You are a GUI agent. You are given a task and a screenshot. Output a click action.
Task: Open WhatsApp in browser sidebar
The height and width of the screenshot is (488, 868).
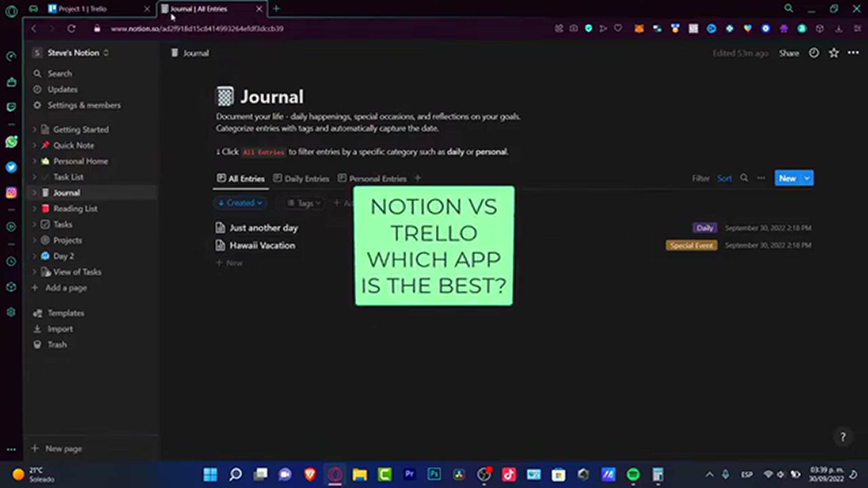(x=11, y=142)
